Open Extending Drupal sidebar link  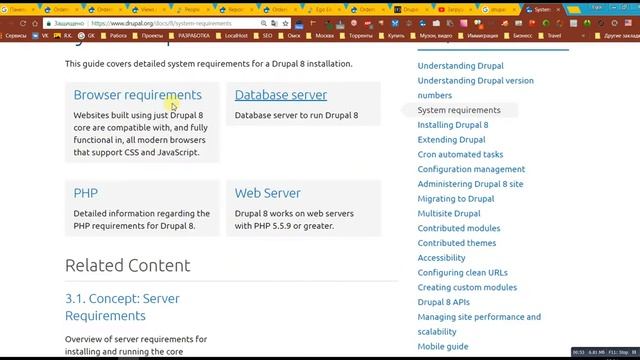pos(451,140)
